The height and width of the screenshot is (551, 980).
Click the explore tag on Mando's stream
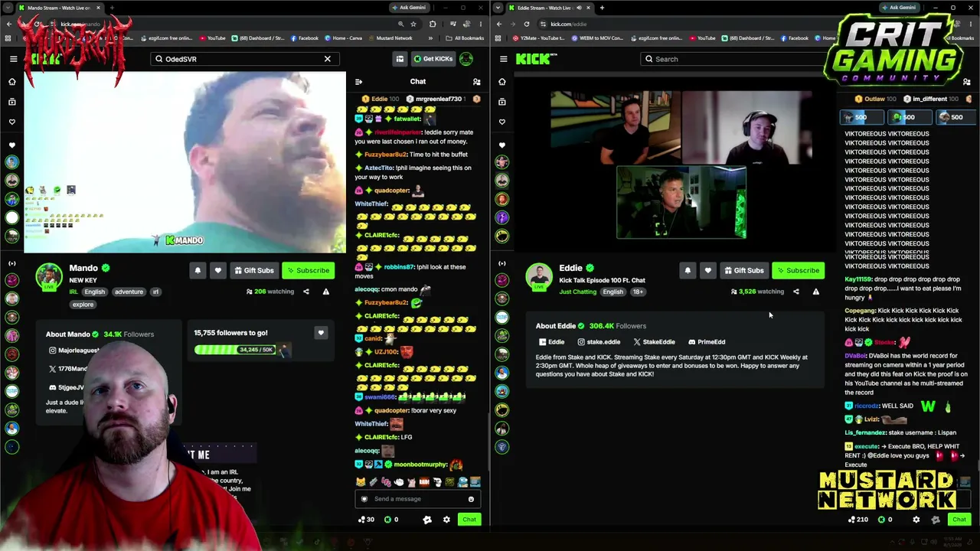(x=83, y=305)
